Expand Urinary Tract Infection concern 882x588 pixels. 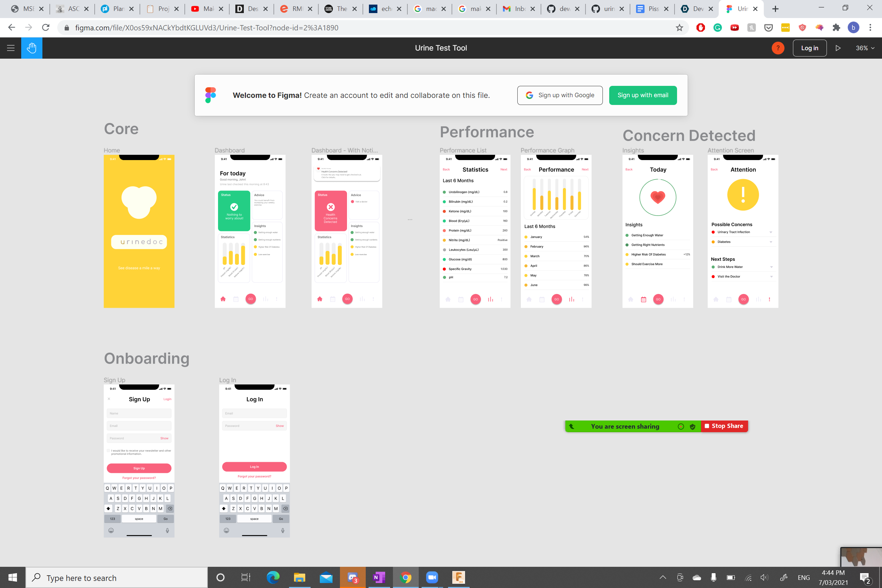pos(771,232)
